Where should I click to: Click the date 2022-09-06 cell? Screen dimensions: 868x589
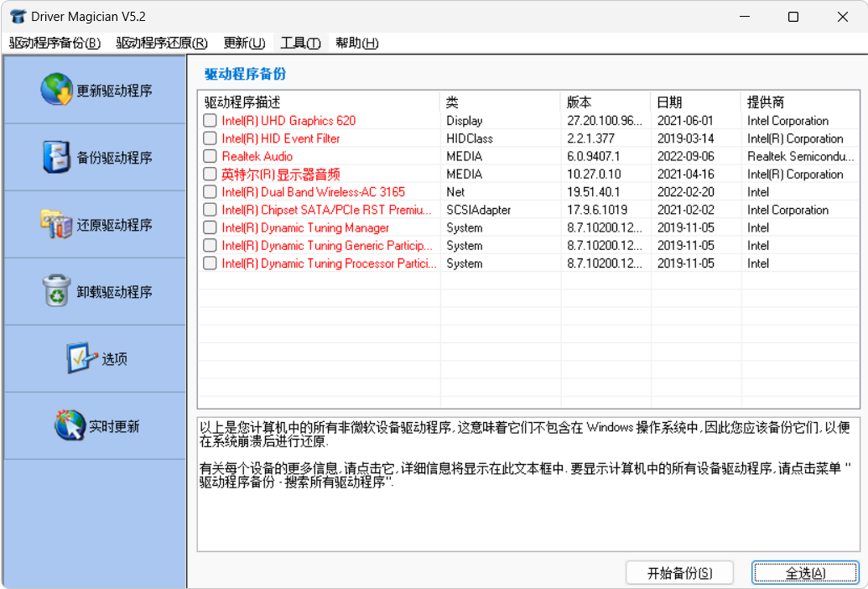coord(685,156)
